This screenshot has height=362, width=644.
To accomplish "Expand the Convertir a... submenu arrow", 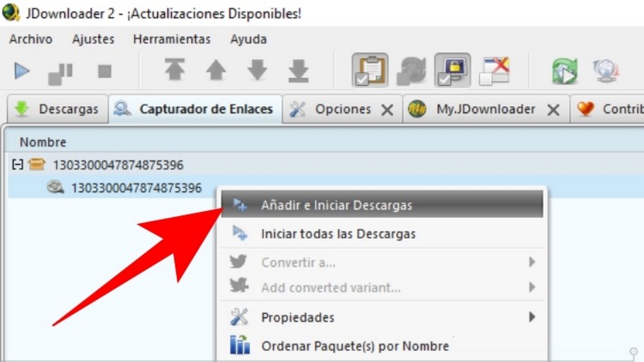I will 532,262.
